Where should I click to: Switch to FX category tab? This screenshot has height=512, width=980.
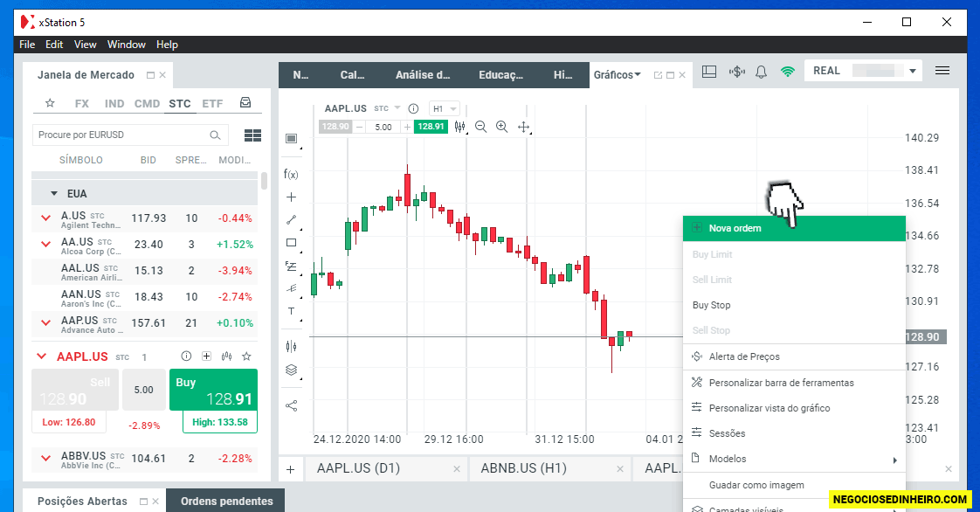point(82,104)
